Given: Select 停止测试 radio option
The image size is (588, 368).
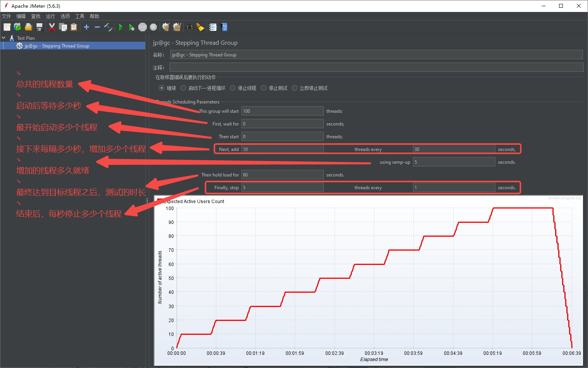Looking at the screenshot, I should [x=264, y=88].
